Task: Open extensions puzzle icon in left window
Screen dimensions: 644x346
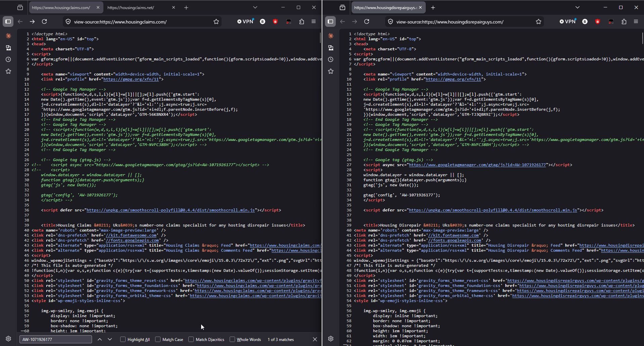Action: tap(302, 21)
